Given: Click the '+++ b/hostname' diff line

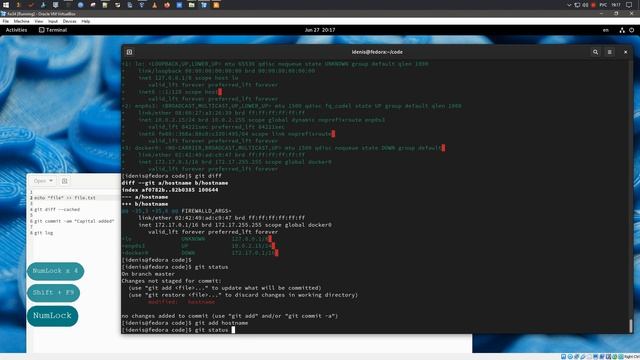Looking at the screenshot, I should [144, 204].
